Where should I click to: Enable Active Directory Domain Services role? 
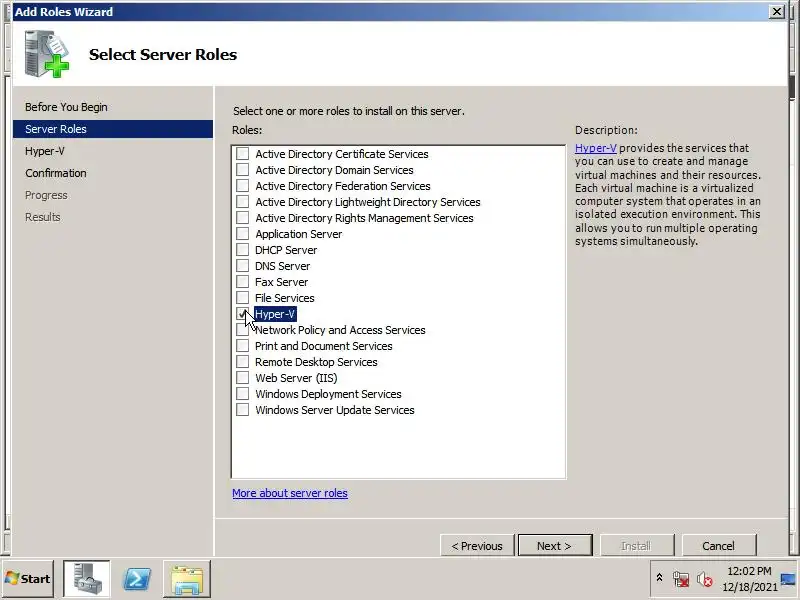pos(242,169)
